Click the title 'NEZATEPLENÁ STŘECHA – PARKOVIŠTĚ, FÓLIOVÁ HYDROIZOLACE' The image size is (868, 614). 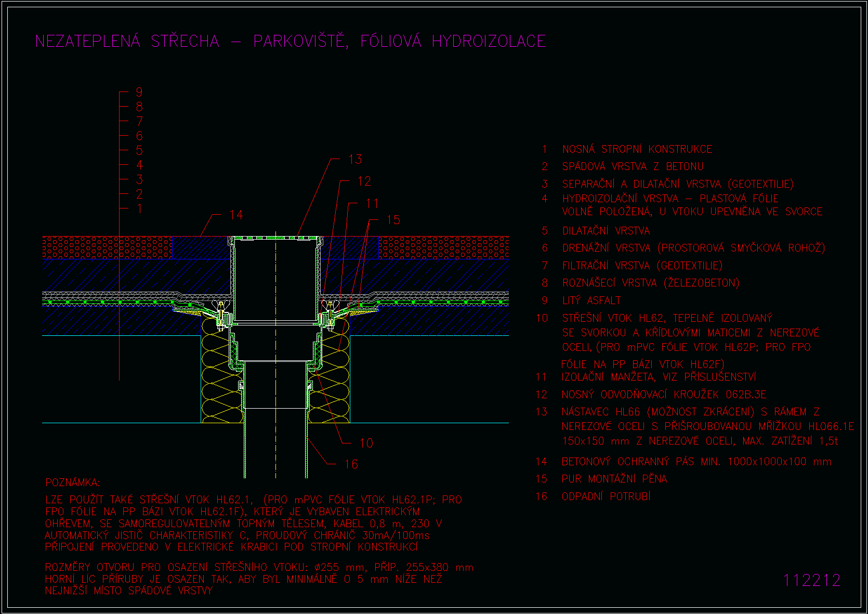tap(290, 41)
